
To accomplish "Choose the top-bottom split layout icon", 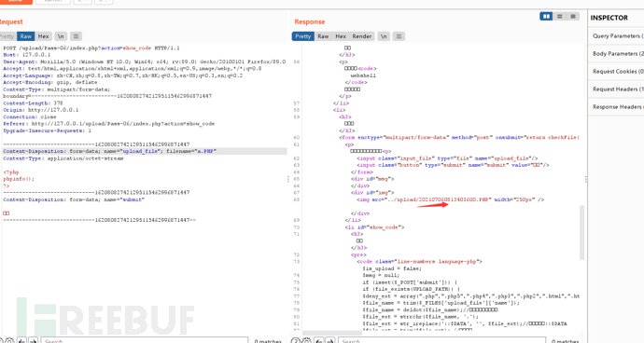I will point(559,16).
